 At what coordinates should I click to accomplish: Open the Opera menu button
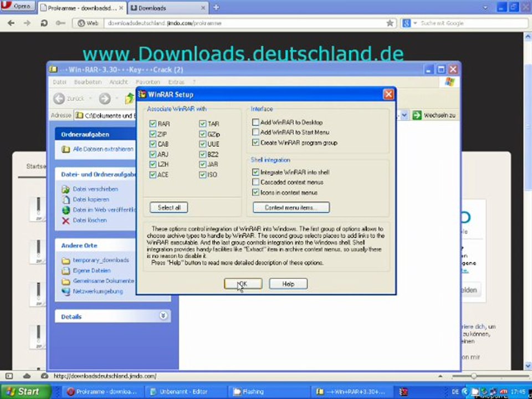tap(18, 6)
